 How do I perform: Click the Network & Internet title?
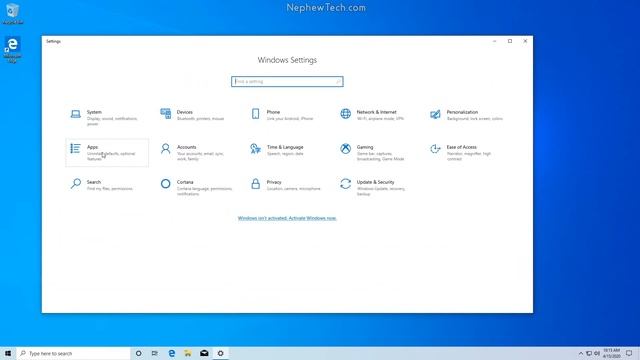pos(376,112)
